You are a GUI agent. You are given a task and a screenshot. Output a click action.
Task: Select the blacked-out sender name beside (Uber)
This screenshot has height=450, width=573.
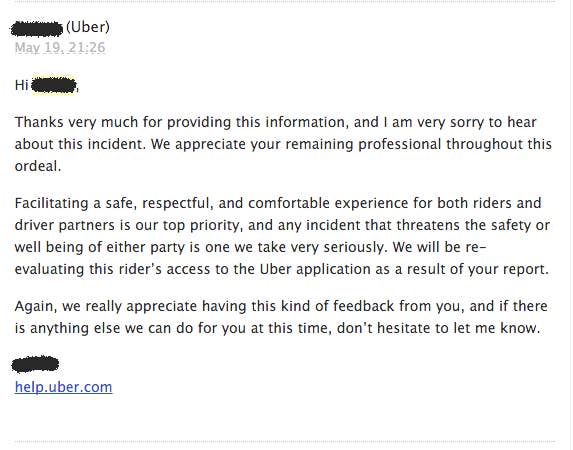(37, 29)
